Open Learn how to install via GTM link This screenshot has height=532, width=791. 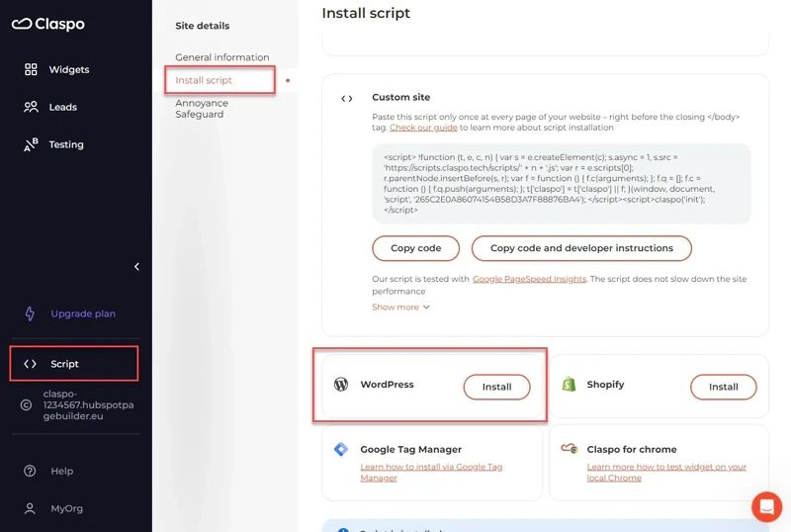[431, 472]
